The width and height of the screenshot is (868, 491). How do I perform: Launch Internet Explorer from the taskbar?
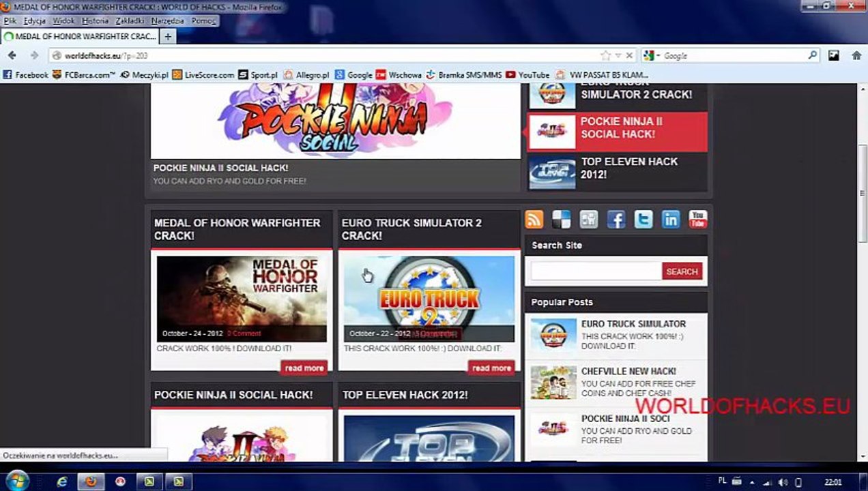pyautogui.click(x=62, y=481)
